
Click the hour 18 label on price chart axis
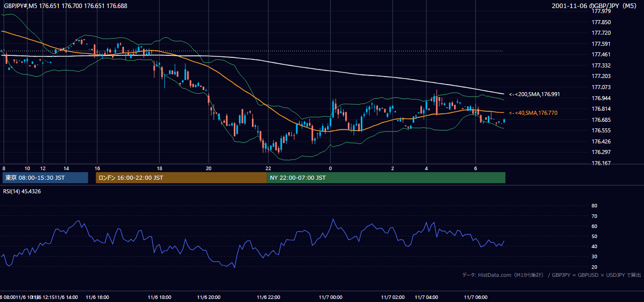pos(159,168)
